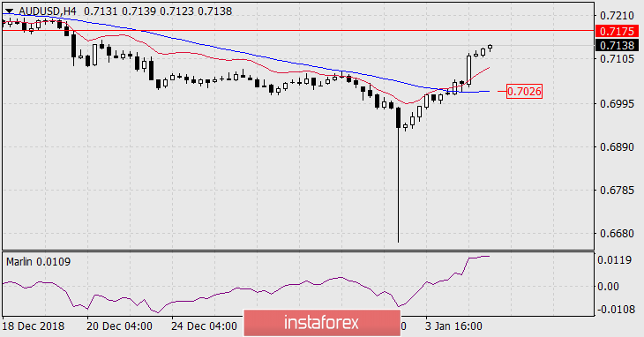This screenshot has width=644, height=337.
Task: Click the 3 Jan 16:00 time label
Action: tap(453, 326)
